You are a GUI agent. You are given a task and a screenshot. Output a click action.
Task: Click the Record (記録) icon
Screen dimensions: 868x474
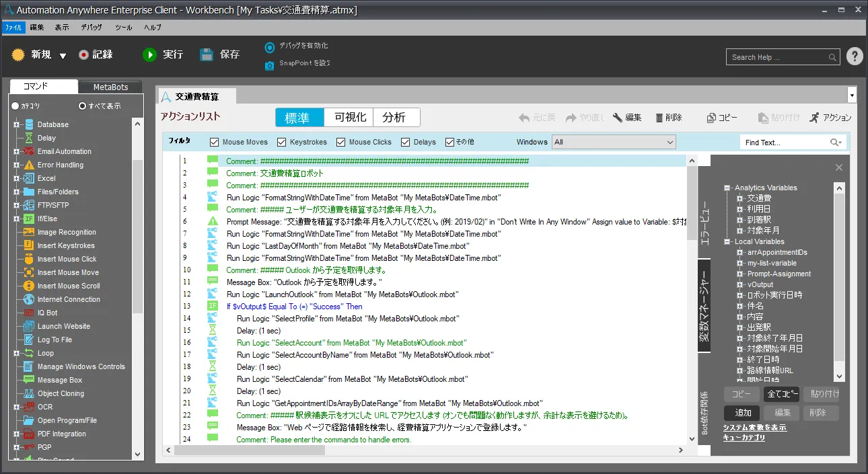(x=83, y=55)
